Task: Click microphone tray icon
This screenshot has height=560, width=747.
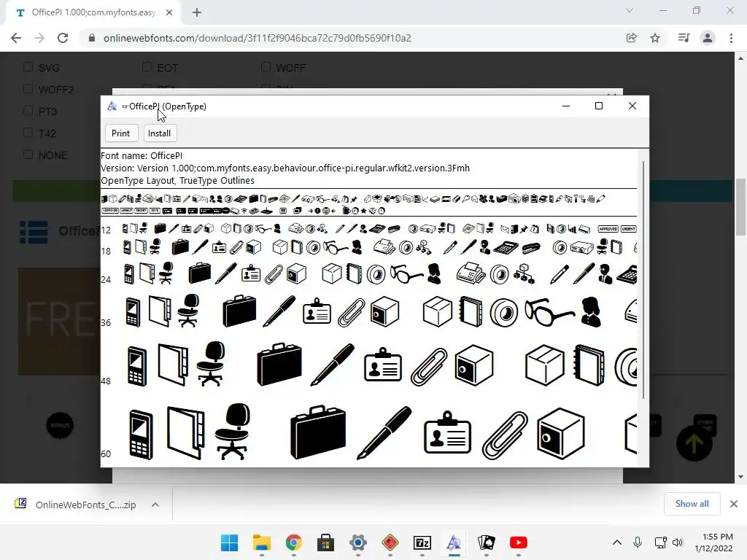Action: coord(638,542)
